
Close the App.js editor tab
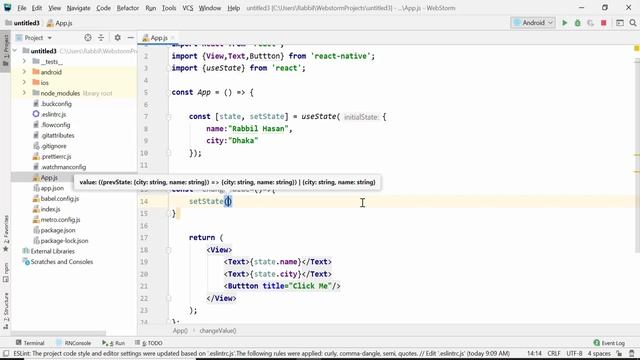coord(173,38)
